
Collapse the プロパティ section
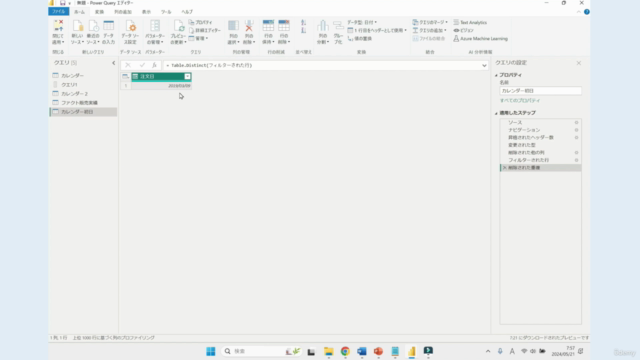pos(497,76)
